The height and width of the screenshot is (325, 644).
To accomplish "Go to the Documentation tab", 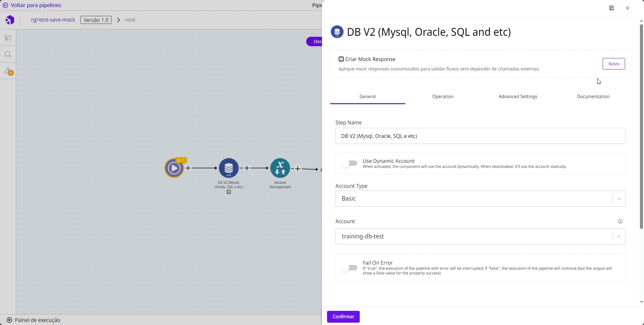I will point(593,96).
